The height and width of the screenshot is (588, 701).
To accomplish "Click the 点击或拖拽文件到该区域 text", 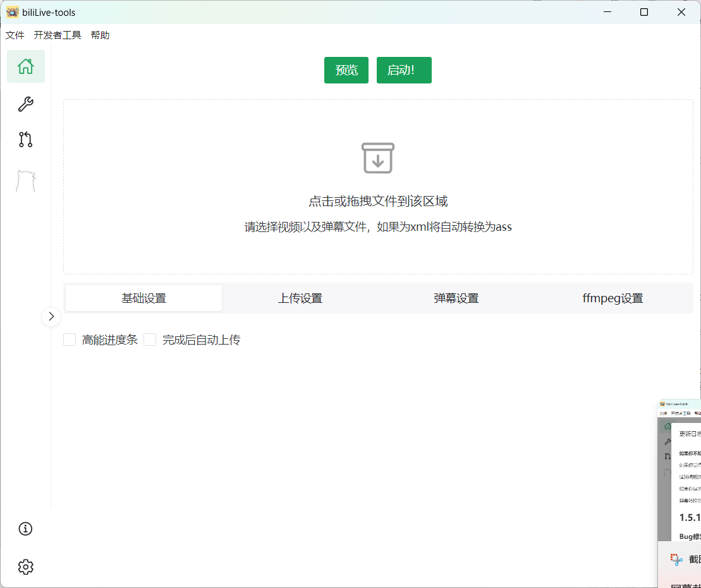I will point(378,201).
